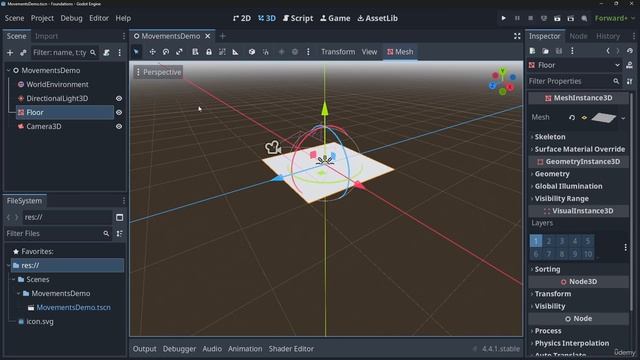Expand Surface Material Override section
The image size is (640, 360).
click(580, 149)
